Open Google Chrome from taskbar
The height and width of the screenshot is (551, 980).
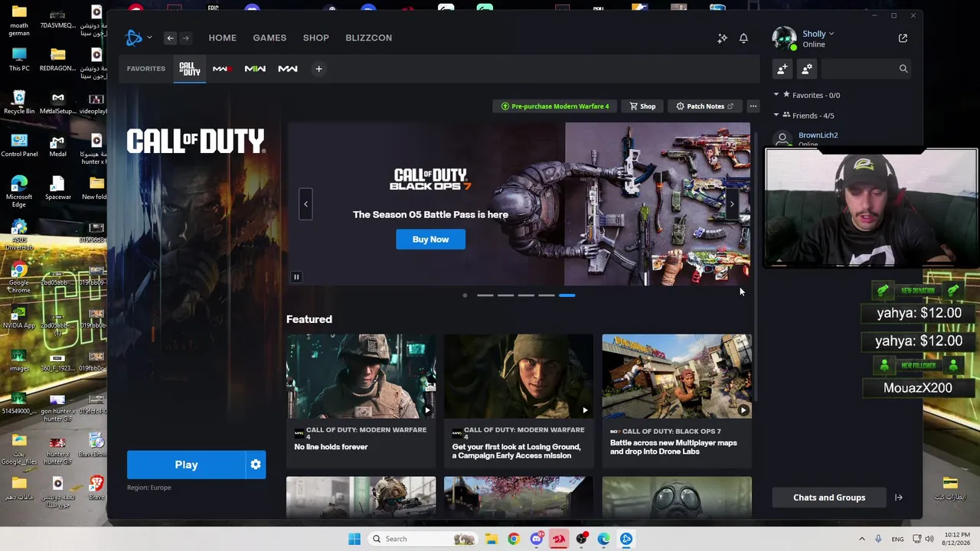point(514,539)
